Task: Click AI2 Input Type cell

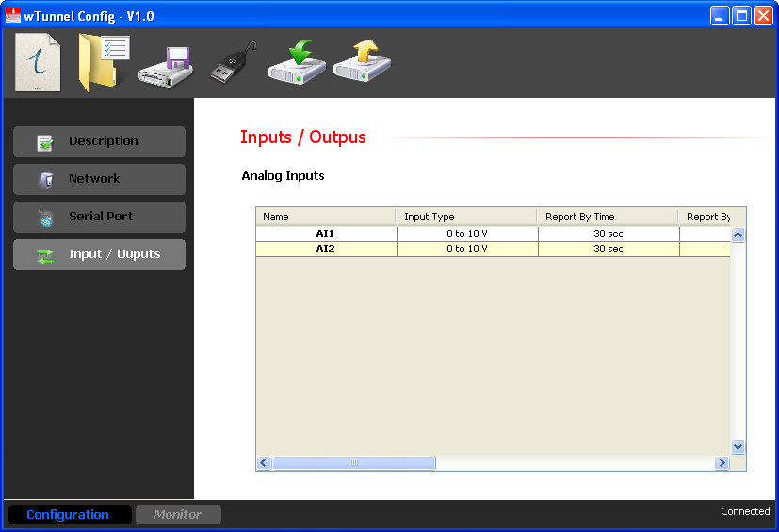Action: point(467,250)
